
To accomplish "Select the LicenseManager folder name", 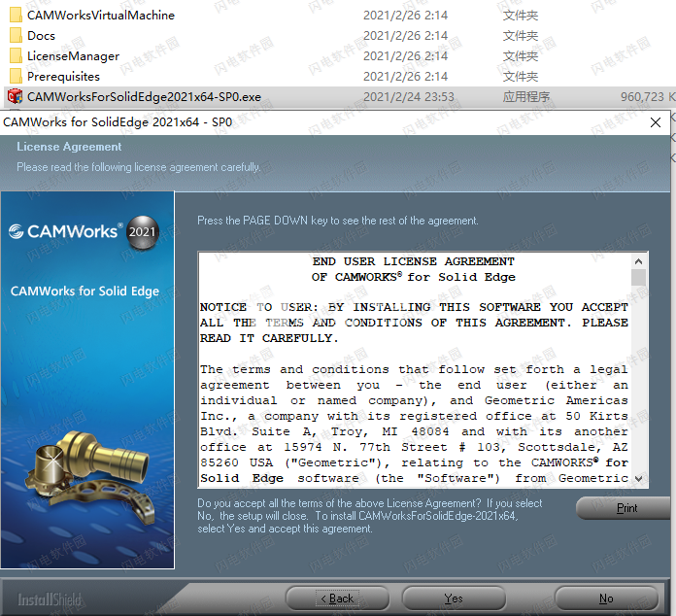I will (x=73, y=55).
